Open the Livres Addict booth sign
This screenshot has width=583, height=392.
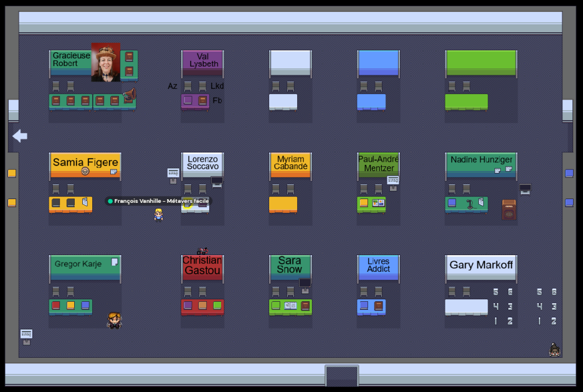[x=378, y=266]
